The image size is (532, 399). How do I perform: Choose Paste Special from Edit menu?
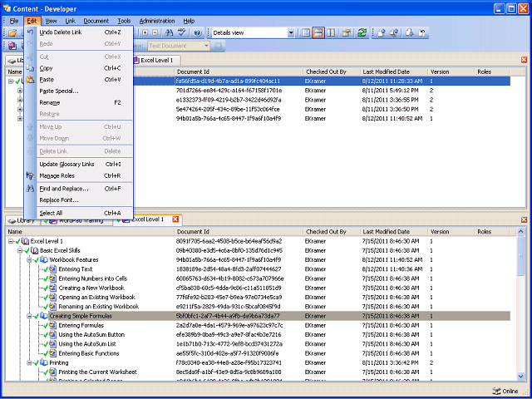coord(79,91)
